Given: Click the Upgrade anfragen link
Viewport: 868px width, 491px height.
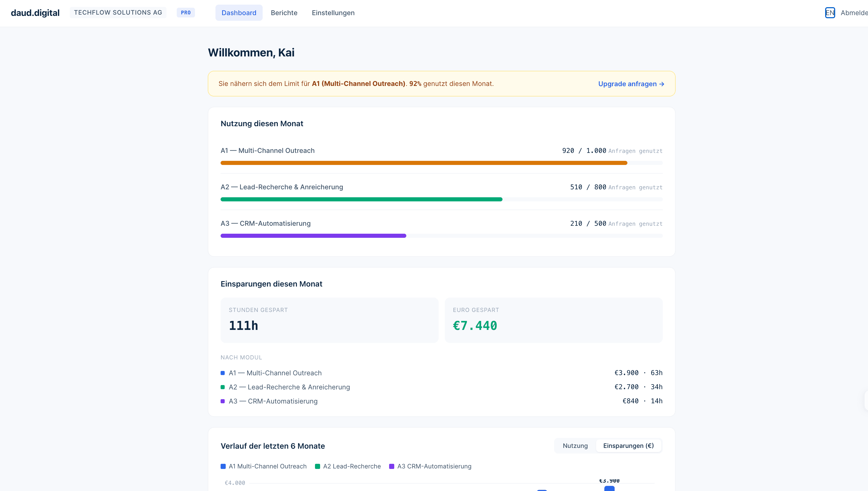Looking at the screenshot, I should click(x=631, y=84).
